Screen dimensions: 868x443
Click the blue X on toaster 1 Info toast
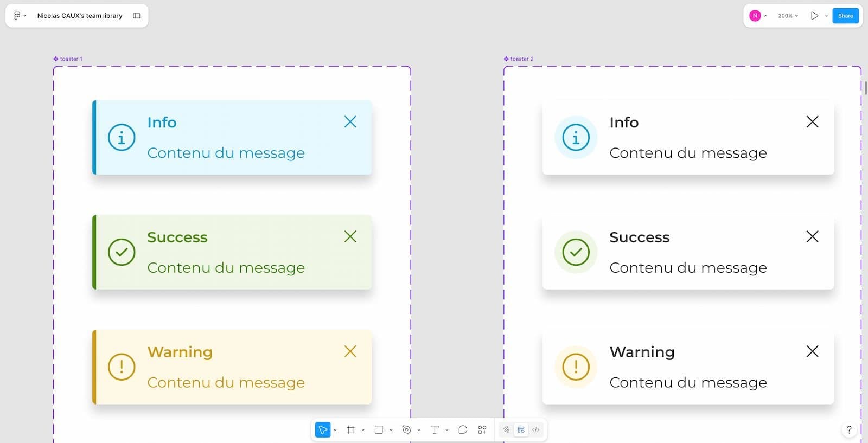click(x=350, y=121)
